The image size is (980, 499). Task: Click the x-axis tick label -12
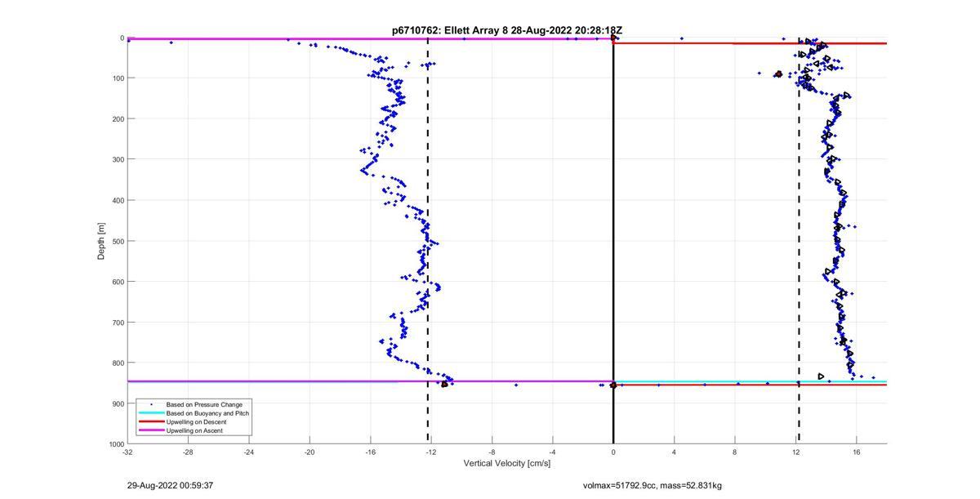click(431, 452)
